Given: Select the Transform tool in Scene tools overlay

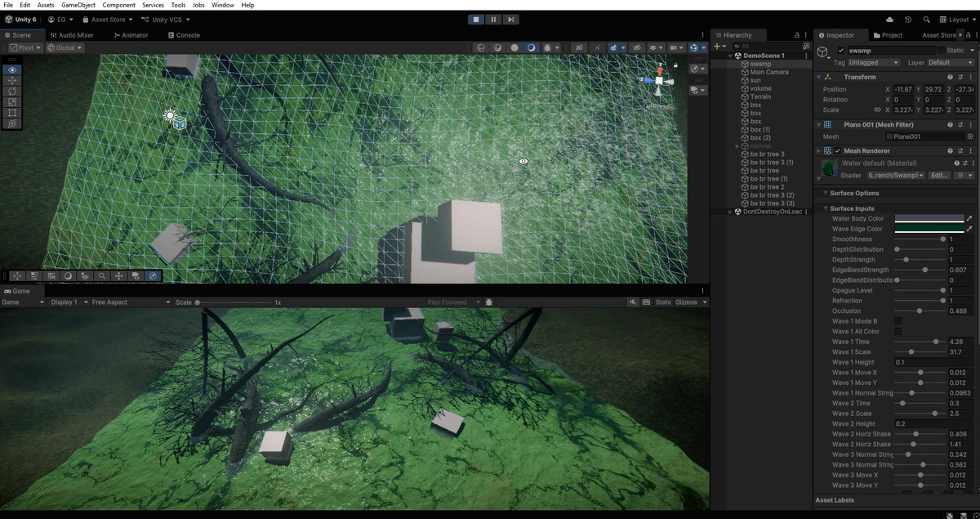Looking at the screenshot, I should (x=12, y=123).
